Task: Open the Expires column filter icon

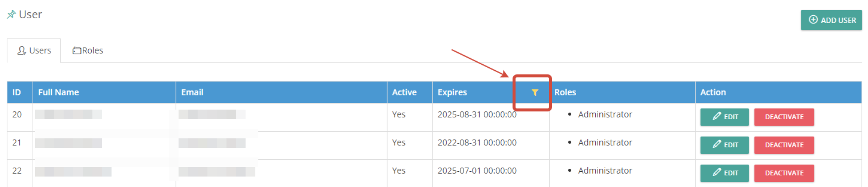Action: tap(535, 92)
